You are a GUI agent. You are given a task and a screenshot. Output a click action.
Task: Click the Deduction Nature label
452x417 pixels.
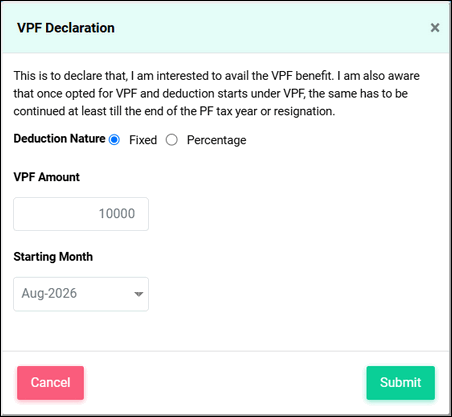pyautogui.click(x=59, y=138)
